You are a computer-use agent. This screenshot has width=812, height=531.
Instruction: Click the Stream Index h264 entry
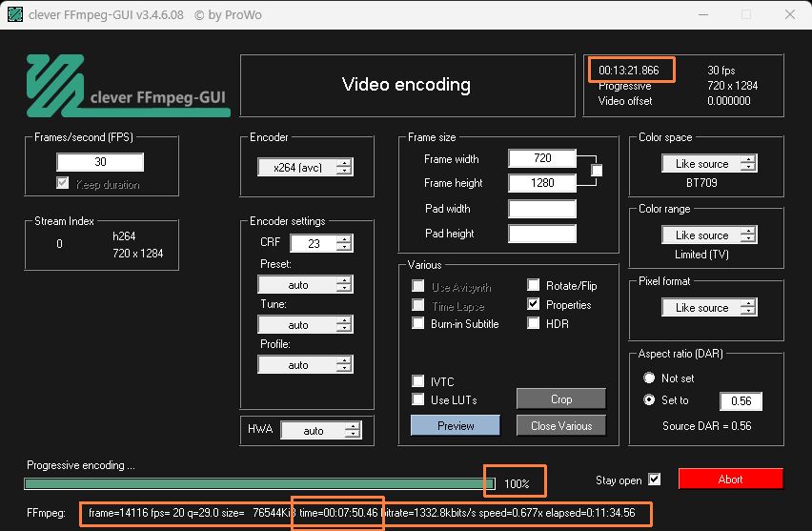(124, 236)
